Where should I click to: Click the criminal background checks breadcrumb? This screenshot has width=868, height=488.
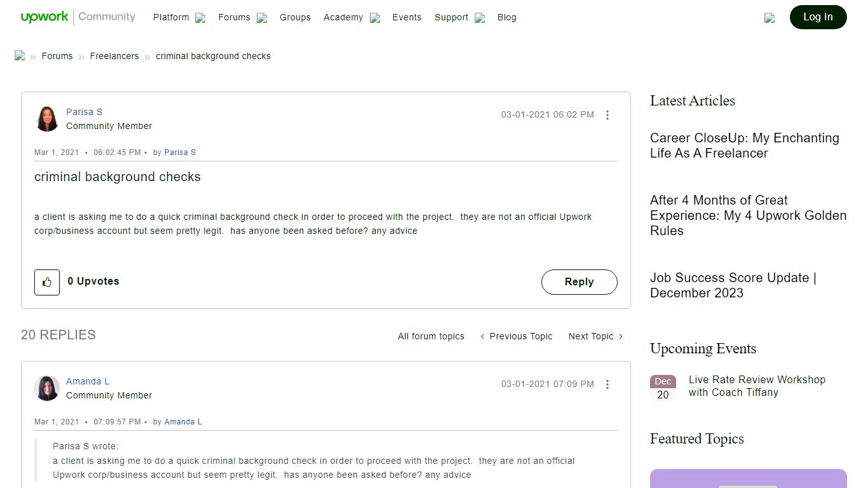click(214, 56)
